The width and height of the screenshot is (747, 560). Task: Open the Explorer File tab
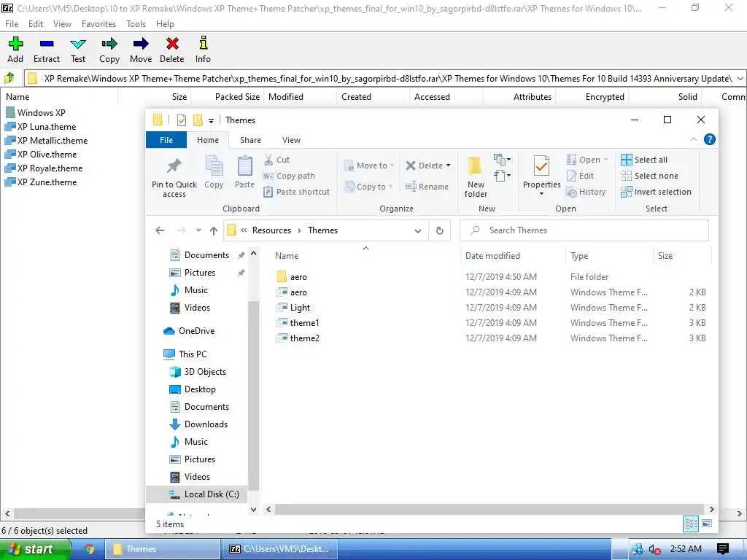pos(166,140)
